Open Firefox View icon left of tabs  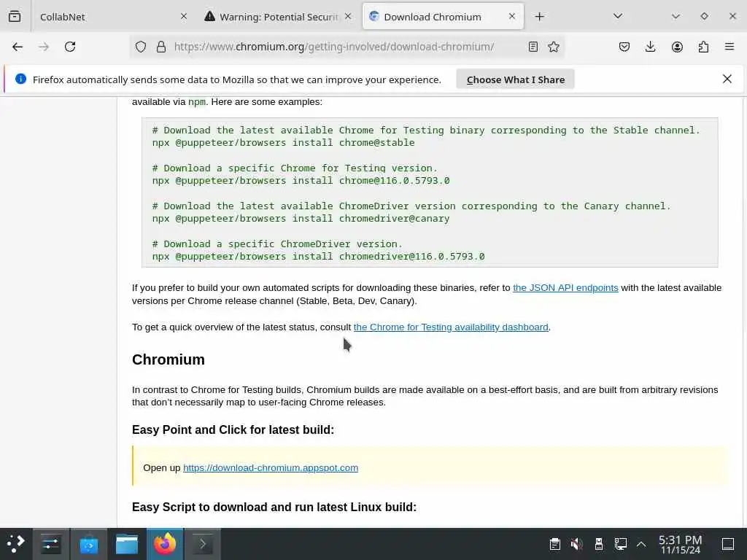[15, 16]
